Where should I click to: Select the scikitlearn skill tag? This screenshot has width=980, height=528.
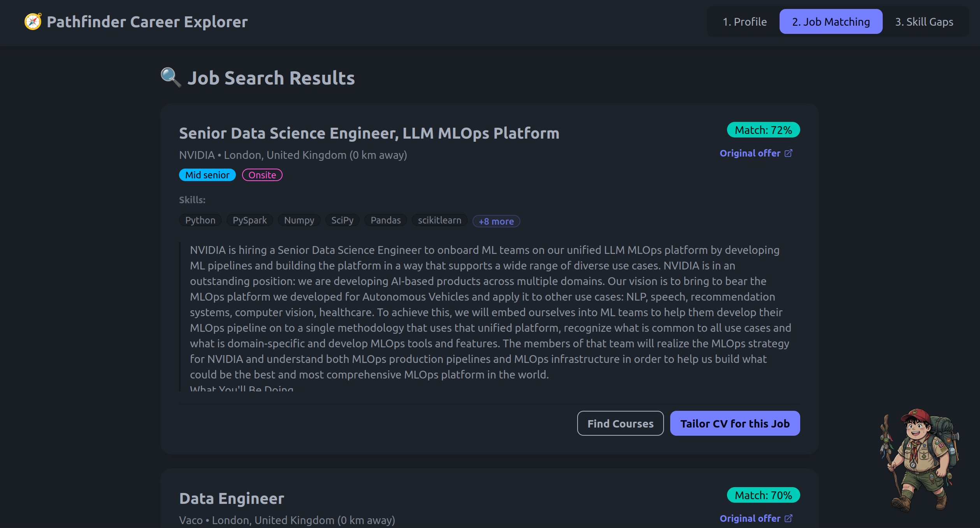439,220
